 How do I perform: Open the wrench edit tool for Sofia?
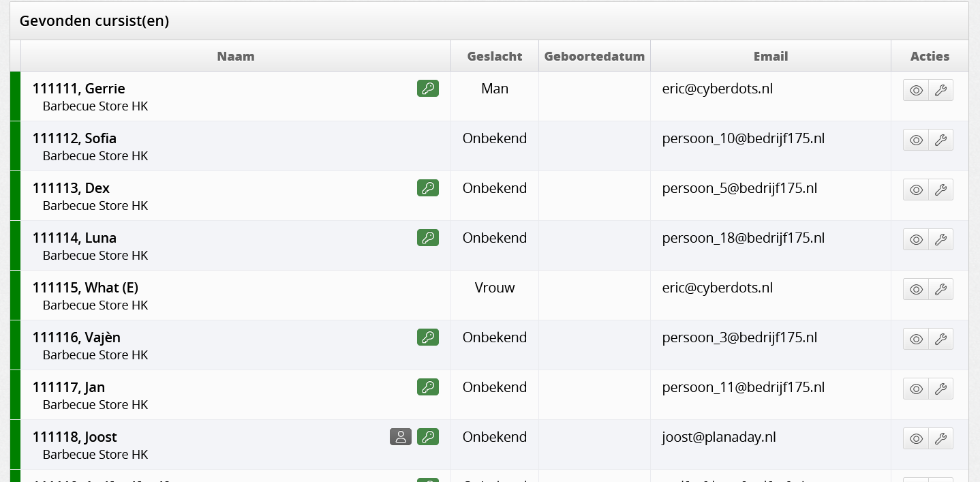[x=940, y=140]
